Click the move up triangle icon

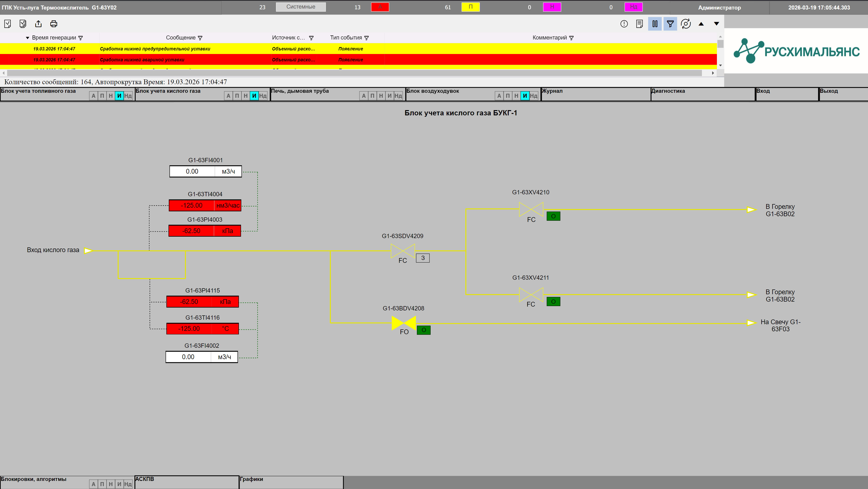coord(701,24)
